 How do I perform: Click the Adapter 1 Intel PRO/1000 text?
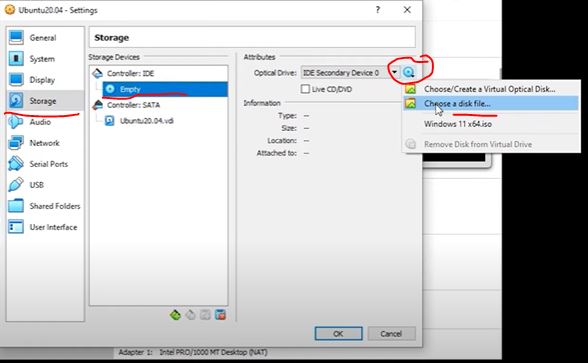[x=193, y=352]
